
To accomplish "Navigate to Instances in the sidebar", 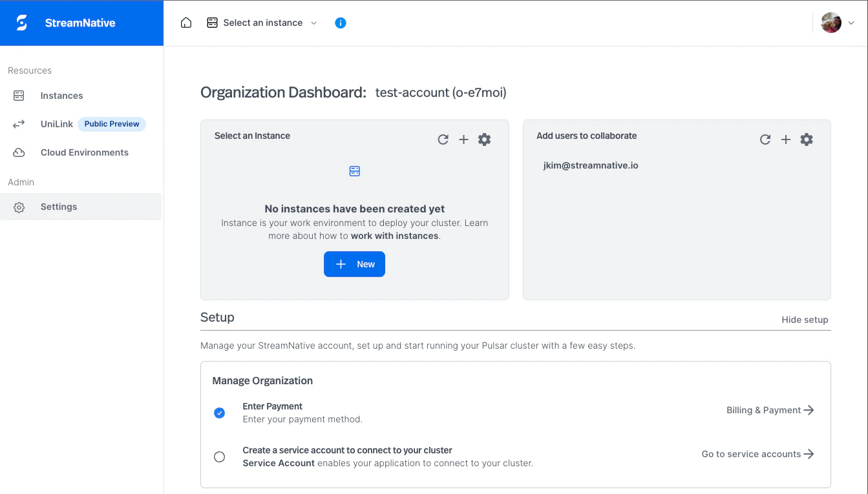I will (x=61, y=96).
